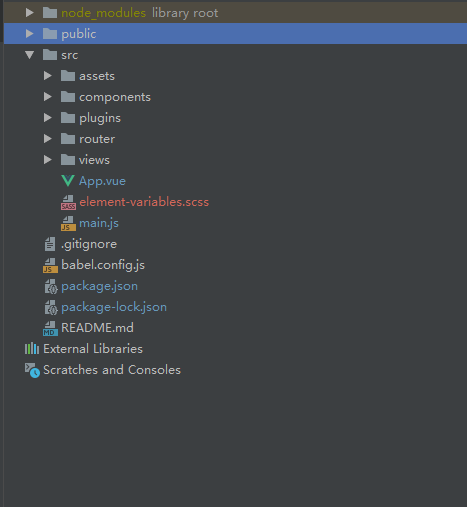Open the main.js file
Image resolution: width=467 pixels, height=507 pixels.
pyautogui.click(x=99, y=223)
